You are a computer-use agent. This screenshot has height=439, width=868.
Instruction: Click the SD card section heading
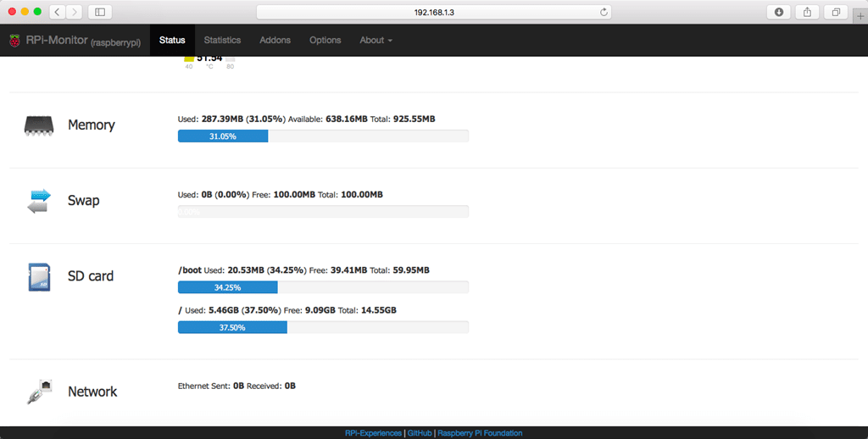pyautogui.click(x=91, y=275)
